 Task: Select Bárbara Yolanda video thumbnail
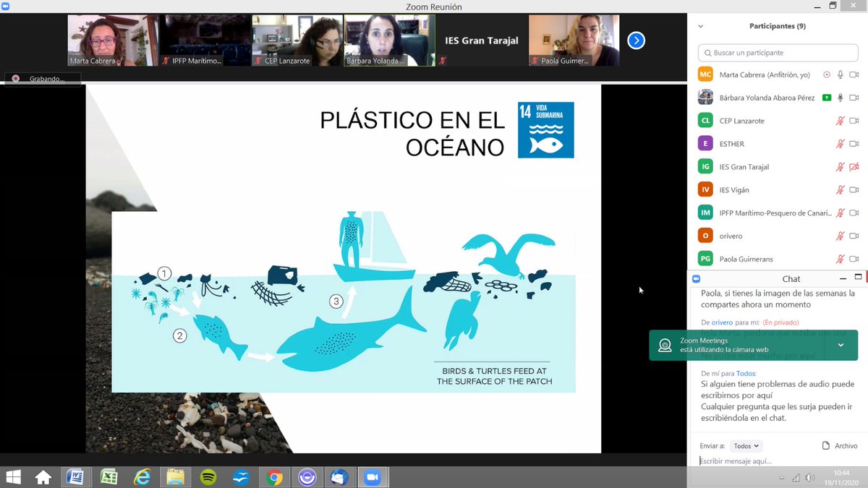pyautogui.click(x=389, y=40)
